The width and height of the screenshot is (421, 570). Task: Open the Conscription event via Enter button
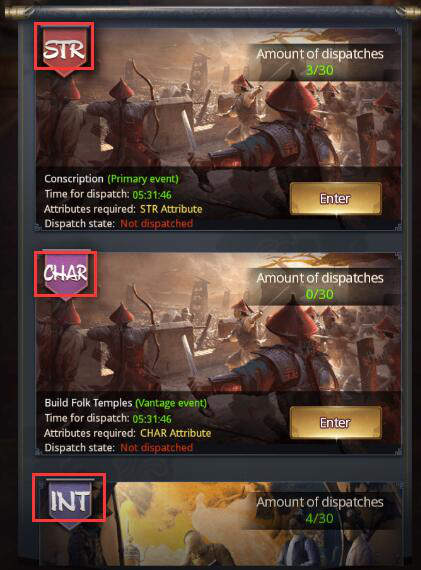[336, 198]
